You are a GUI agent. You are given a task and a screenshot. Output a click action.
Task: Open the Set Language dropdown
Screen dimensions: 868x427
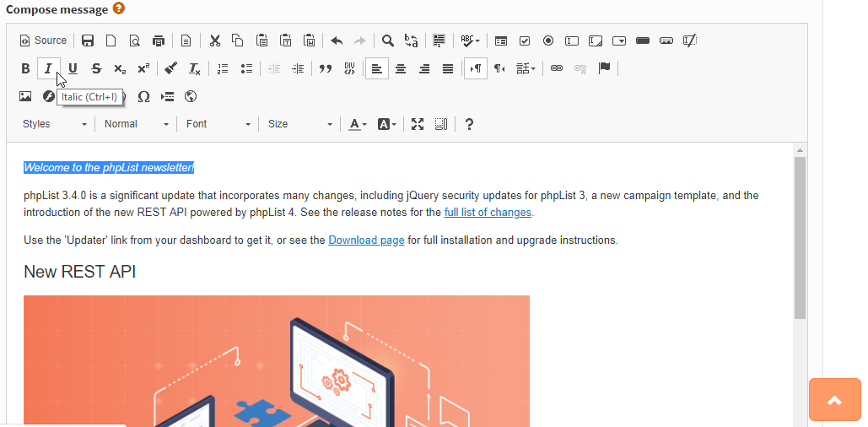click(526, 68)
